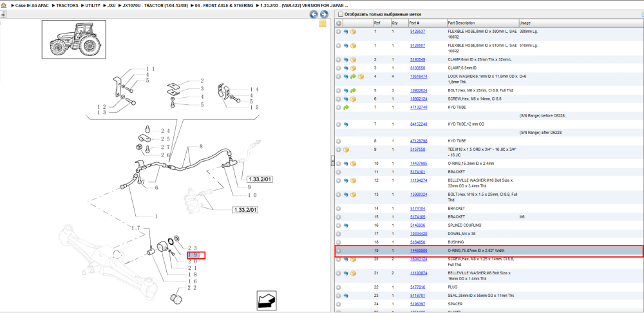The width and height of the screenshot is (644, 313).
Task: Sort by 'Part #' column header
Action: [x=427, y=23]
